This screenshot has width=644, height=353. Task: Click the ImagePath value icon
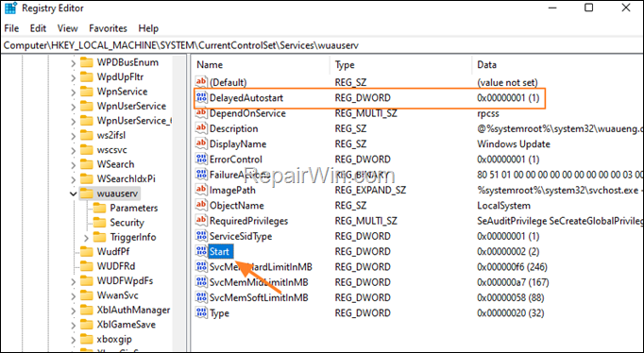[x=201, y=190]
